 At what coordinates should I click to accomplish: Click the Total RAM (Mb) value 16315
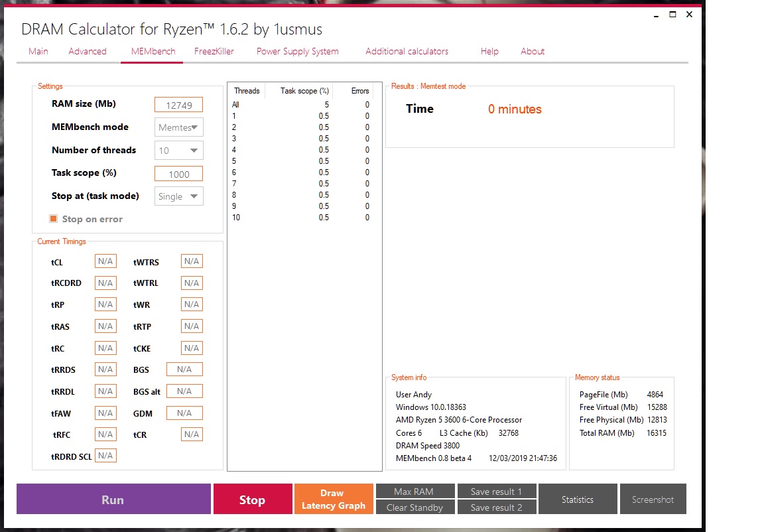[657, 433]
